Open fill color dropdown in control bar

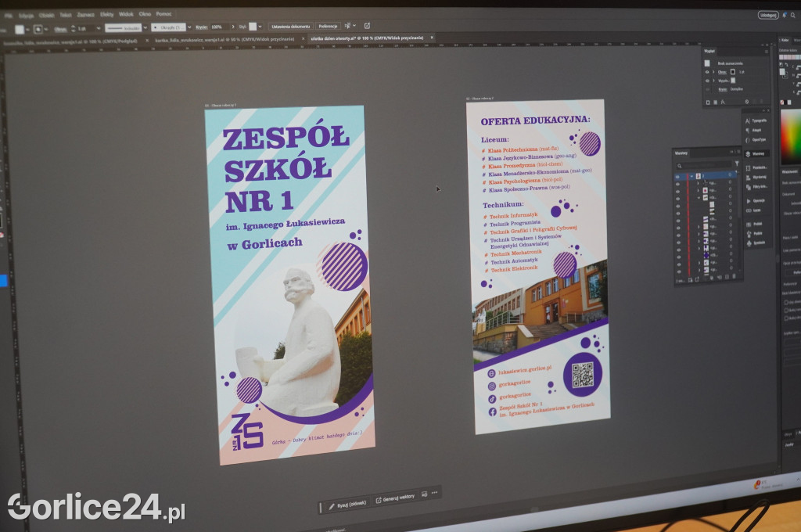tap(27, 30)
